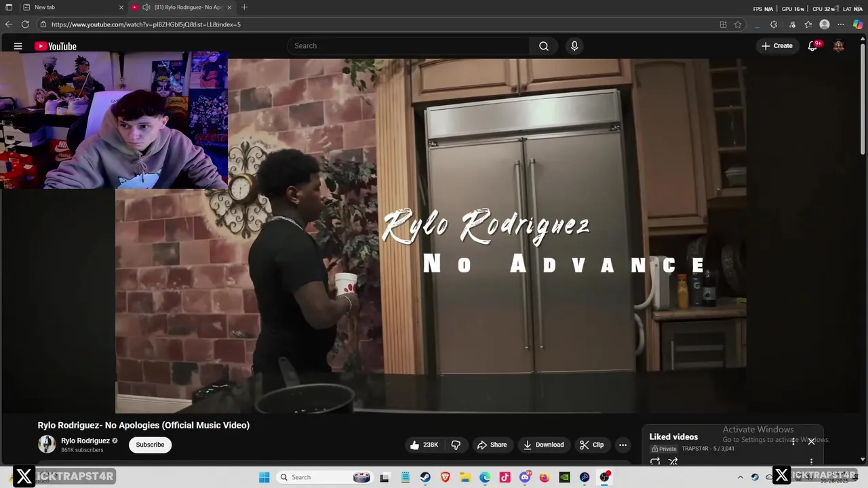Download the video

click(x=543, y=445)
